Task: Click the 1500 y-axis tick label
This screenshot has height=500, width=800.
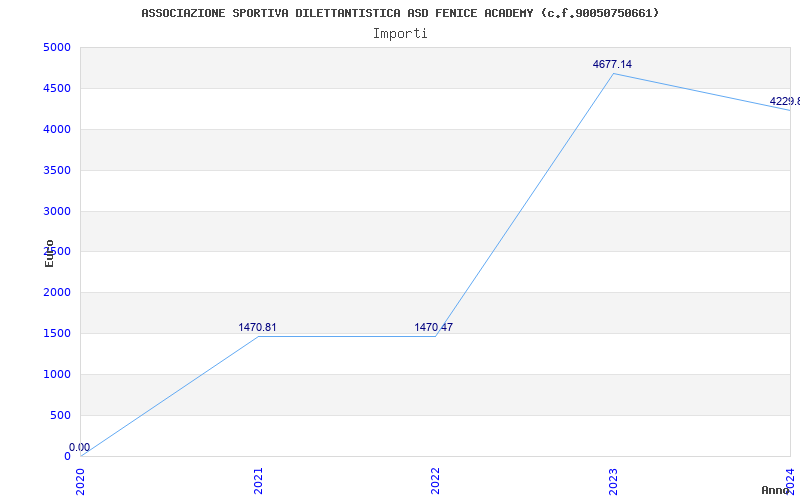Action: pos(57,333)
